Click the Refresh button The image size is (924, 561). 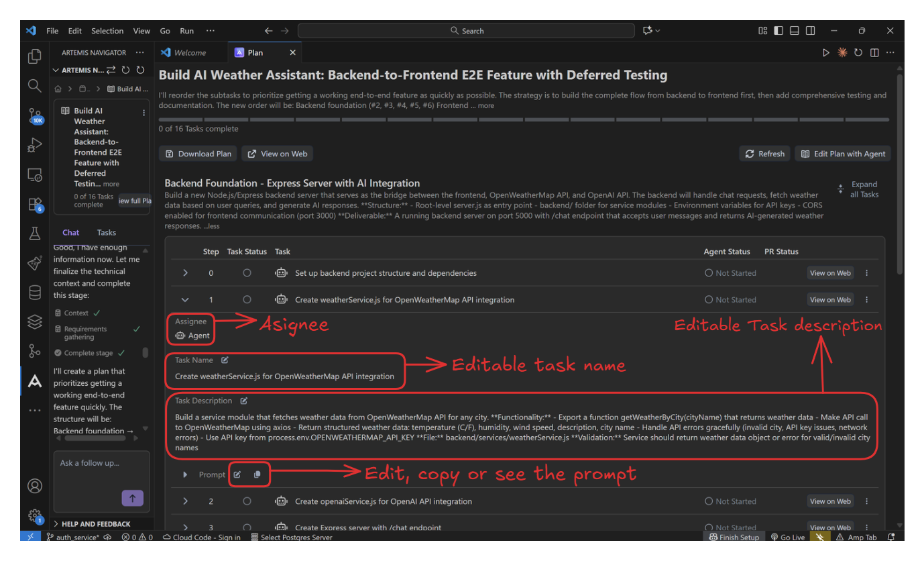764,153
